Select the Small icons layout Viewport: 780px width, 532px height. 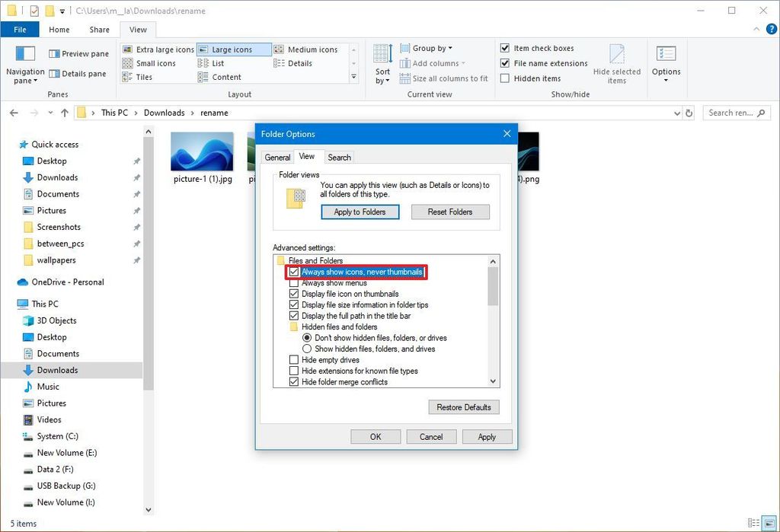pyautogui.click(x=155, y=63)
